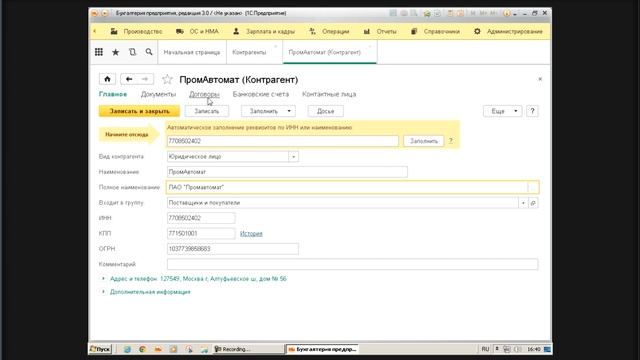The height and width of the screenshot is (360, 640).
Task: Click the Записать и закрыть button
Action: click(139, 111)
